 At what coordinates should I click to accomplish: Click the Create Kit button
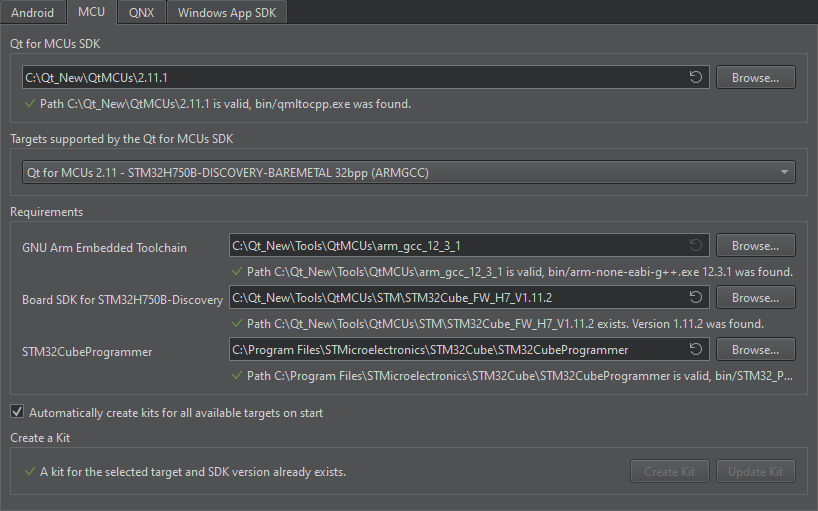pyautogui.click(x=669, y=471)
